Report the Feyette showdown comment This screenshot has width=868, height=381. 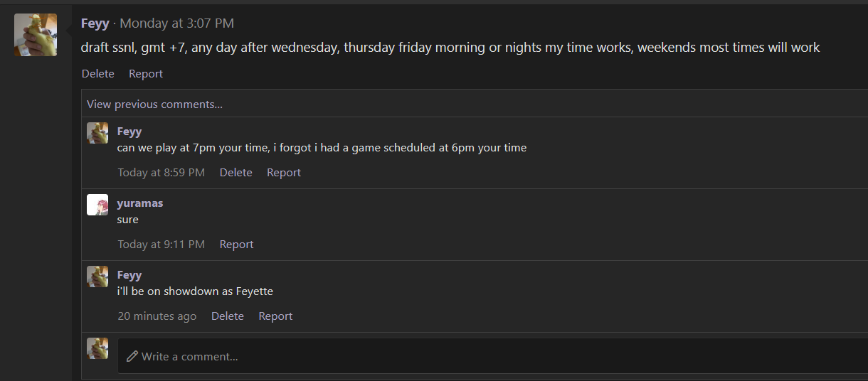[x=275, y=316]
